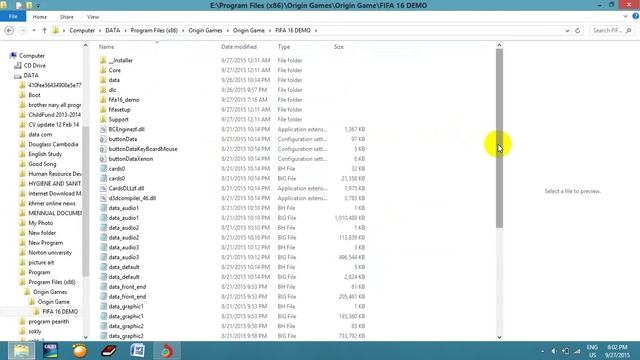The width and height of the screenshot is (640, 360).
Task: Click the volume icon in system tray
Action: click(x=554, y=351)
